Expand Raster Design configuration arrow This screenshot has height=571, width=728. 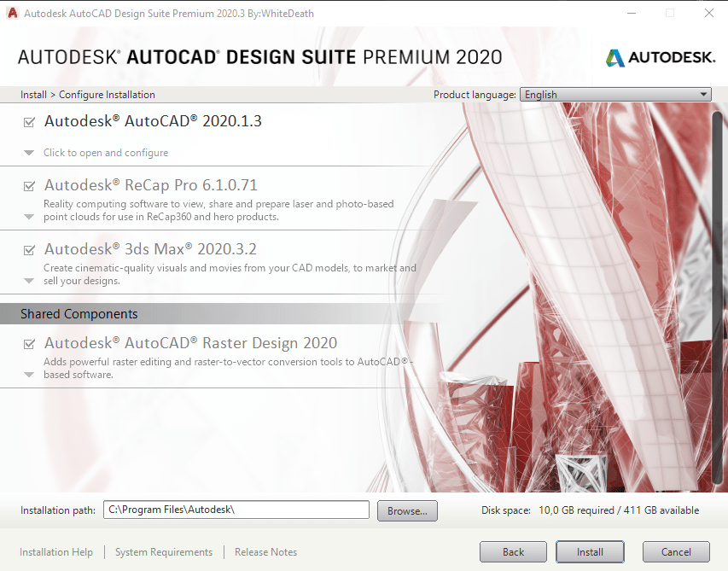point(29,375)
